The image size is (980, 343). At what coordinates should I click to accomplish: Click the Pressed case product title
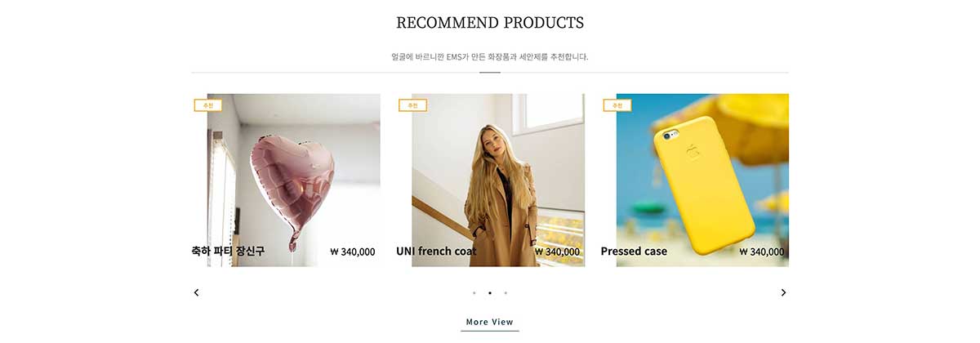tap(634, 252)
